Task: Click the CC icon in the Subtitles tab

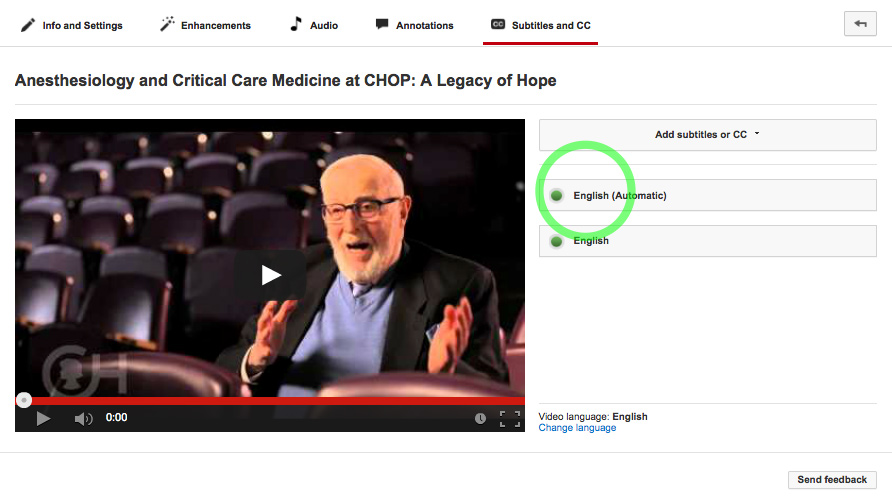Action: coord(498,24)
